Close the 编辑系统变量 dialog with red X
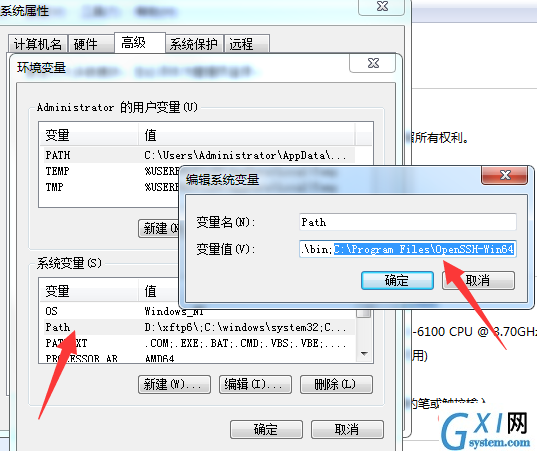537x451 pixels. pyautogui.click(x=505, y=175)
